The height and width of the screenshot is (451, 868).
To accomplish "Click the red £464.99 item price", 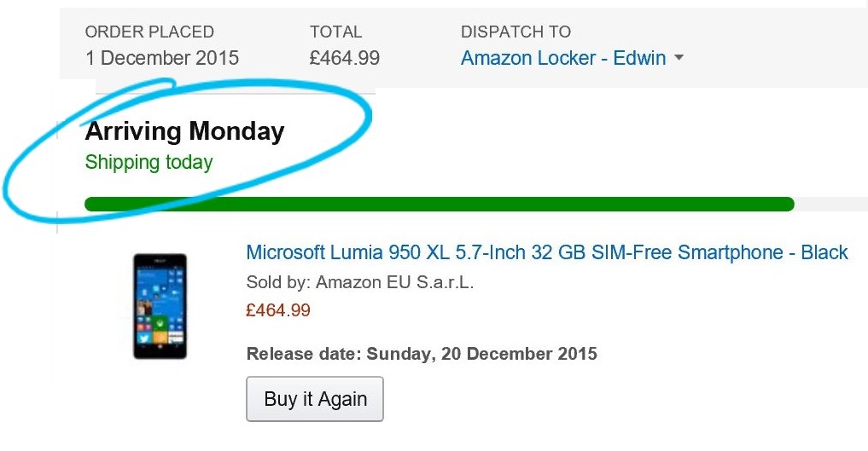I will (x=278, y=310).
